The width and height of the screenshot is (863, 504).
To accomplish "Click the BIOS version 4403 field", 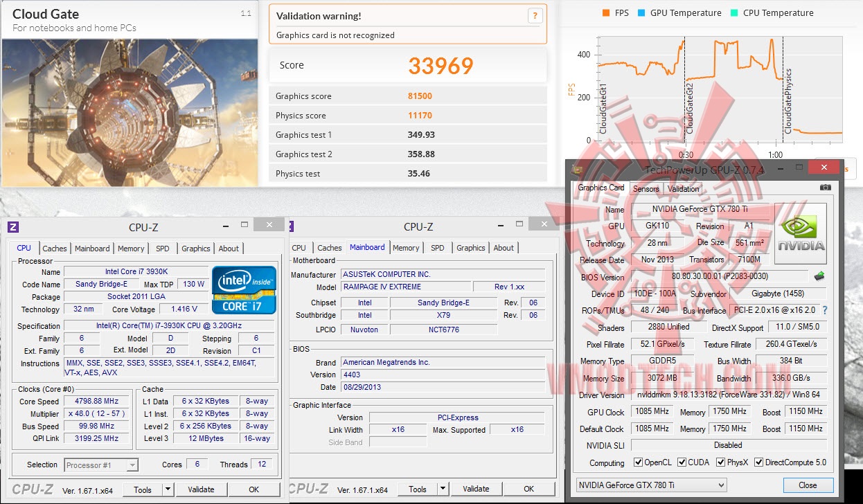I will (x=443, y=375).
